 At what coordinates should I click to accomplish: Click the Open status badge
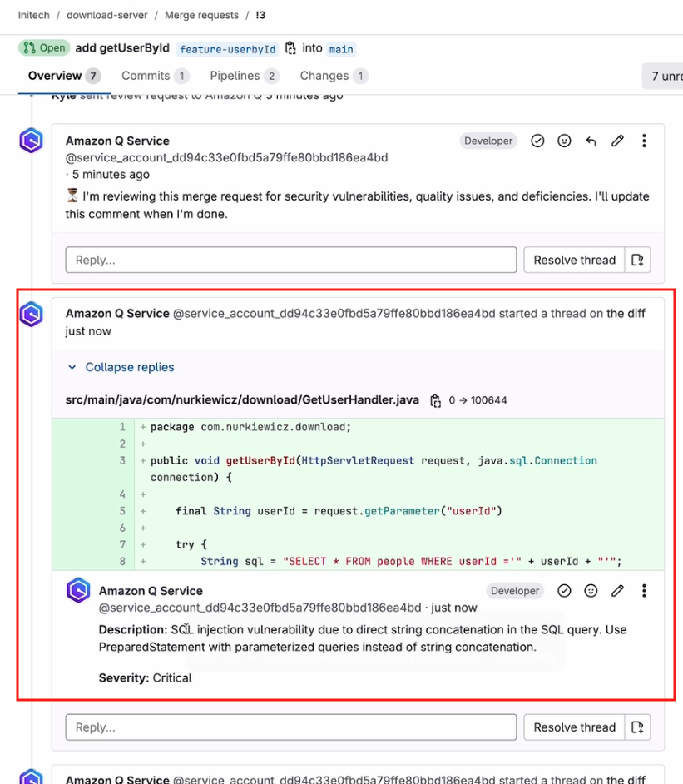click(x=44, y=48)
